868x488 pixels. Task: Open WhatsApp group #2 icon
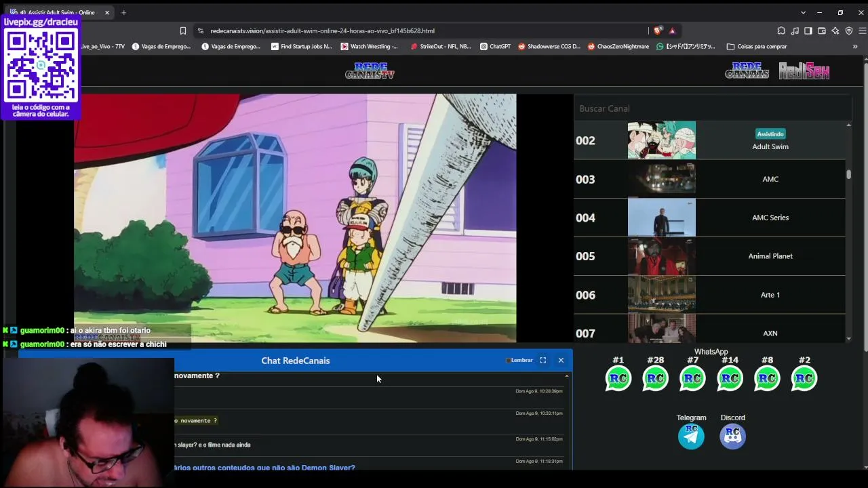point(804,378)
